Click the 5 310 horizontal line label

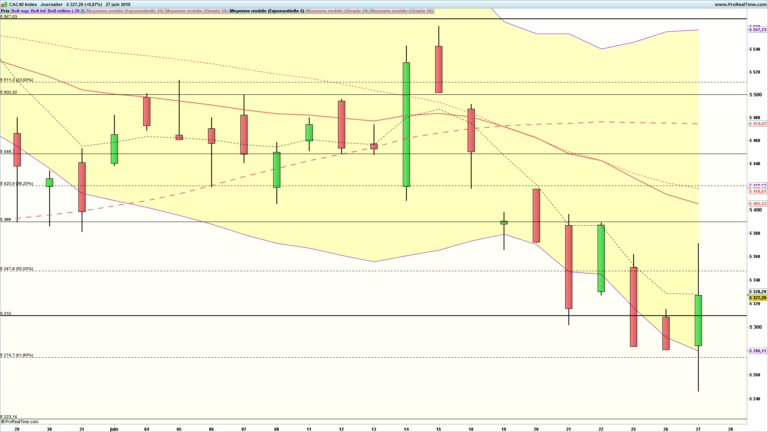tap(6, 313)
